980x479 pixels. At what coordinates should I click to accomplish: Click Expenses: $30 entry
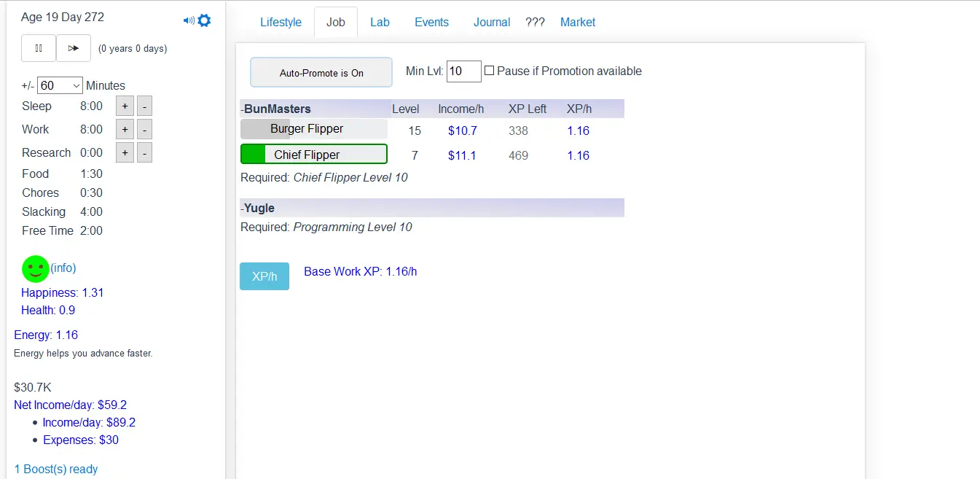pos(81,440)
